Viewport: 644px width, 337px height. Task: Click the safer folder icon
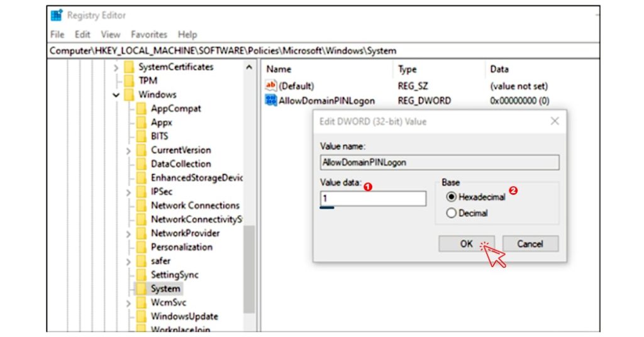tap(142, 261)
